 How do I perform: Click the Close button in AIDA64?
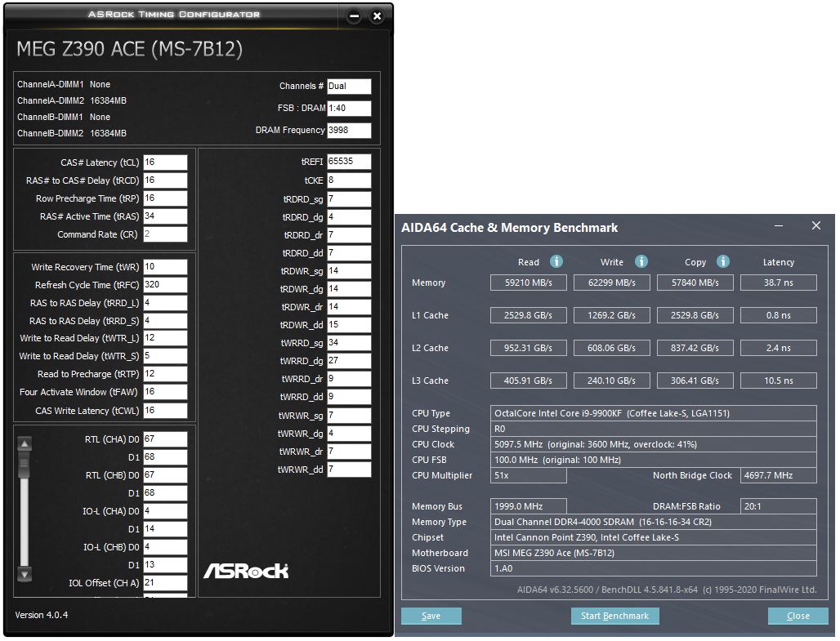point(798,616)
